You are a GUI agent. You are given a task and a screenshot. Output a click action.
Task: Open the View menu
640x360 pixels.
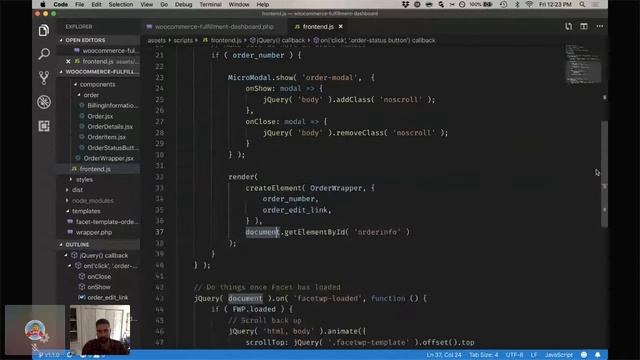coord(147,4)
